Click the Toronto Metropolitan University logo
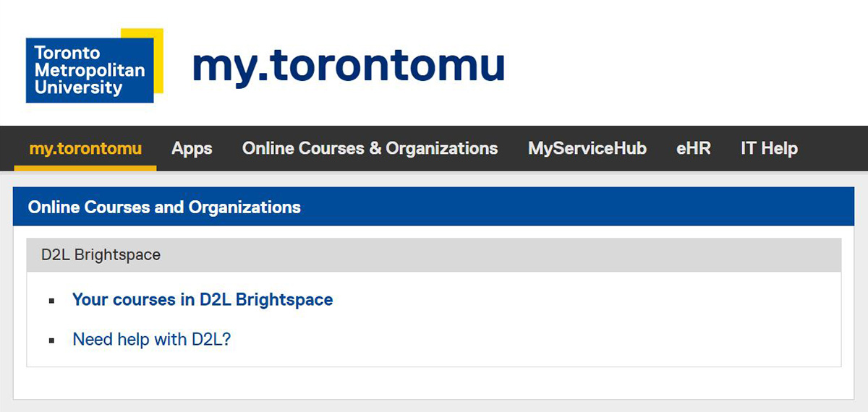This screenshot has height=412, width=868. 90,69
